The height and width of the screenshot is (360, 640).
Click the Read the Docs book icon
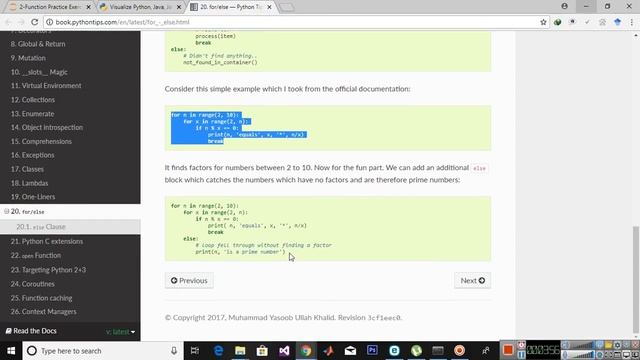click(x=9, y=331)
